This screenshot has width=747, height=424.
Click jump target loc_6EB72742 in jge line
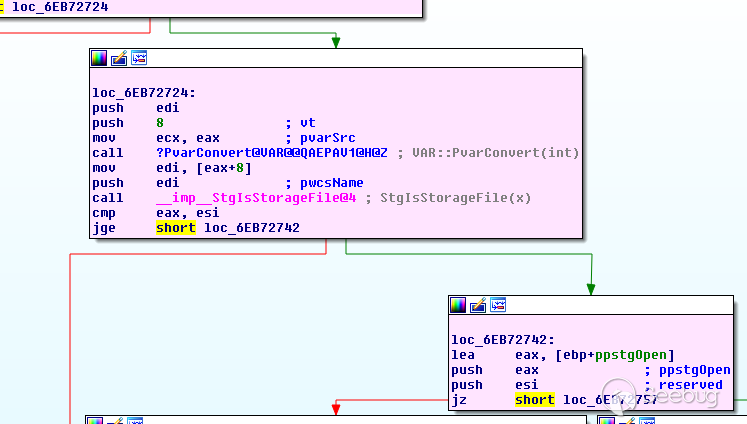(252, 228)
